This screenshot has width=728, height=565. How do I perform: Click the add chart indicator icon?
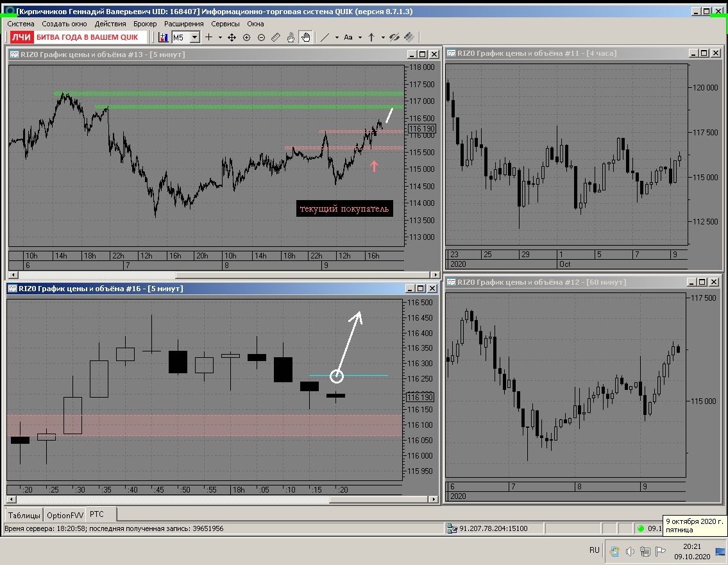(x=163, y=38)
